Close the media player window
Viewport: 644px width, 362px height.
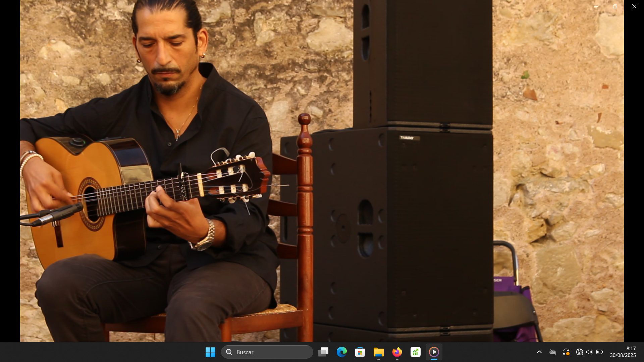point(634,6)
